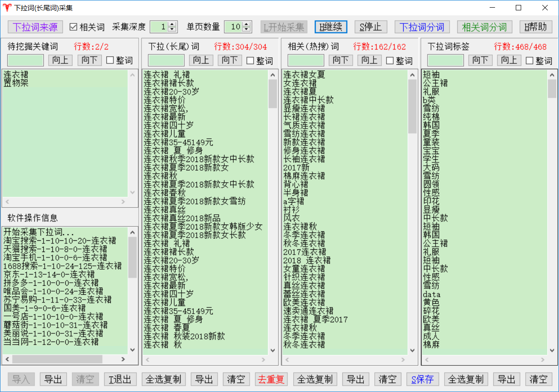Click the app logo icon in title bar
This screenshot has width=559, height=392.
click(7, 8)
